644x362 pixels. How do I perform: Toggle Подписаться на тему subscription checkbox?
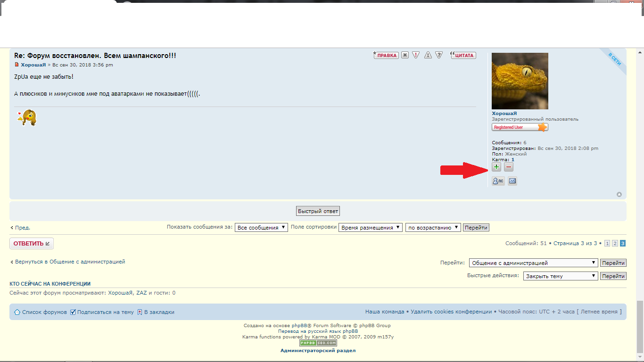click(x=73, y=312)
